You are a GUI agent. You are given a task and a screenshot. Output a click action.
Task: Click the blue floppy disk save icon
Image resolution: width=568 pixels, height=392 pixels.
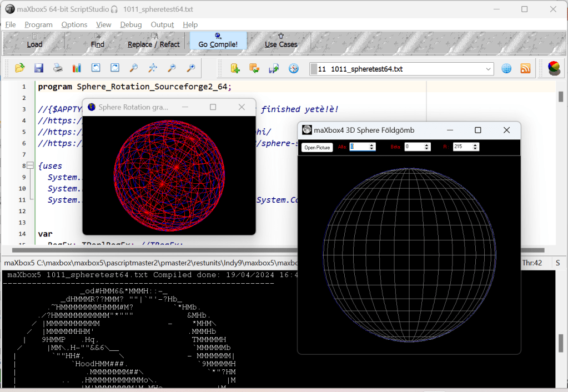[x=39, y=68]
